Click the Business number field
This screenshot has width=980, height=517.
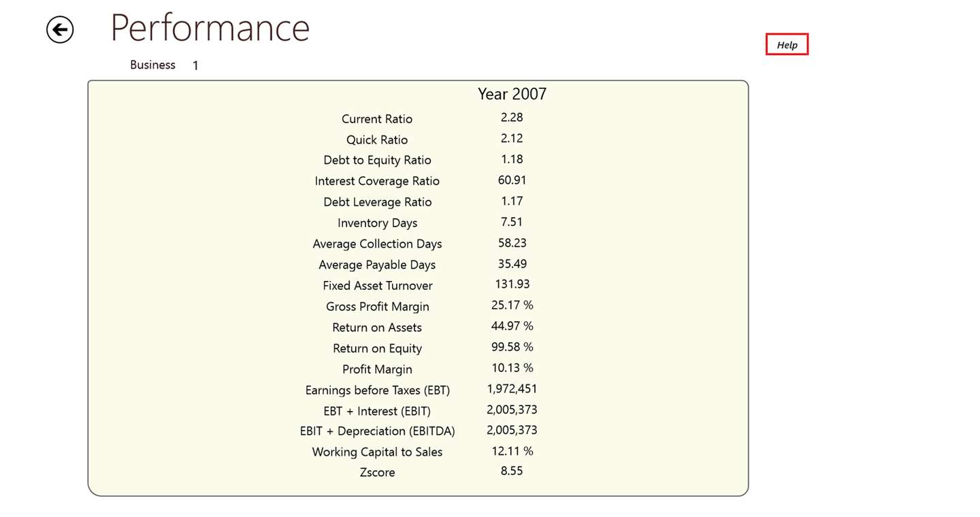tap(195, 66)
